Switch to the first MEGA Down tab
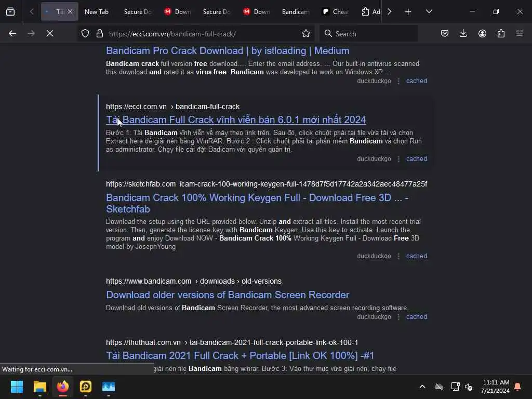This screenshot has height=399, width=532. pos(177,12)
